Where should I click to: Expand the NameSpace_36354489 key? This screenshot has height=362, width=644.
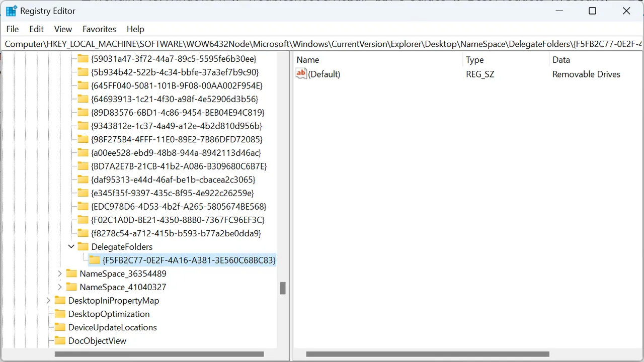click(x=60, y=274)
